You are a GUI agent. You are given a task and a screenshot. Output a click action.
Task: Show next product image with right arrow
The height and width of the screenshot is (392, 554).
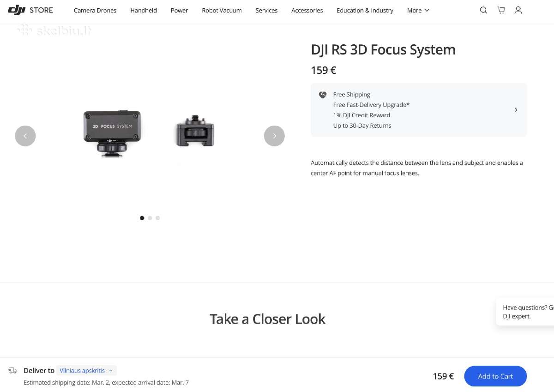tap(274, 136)
